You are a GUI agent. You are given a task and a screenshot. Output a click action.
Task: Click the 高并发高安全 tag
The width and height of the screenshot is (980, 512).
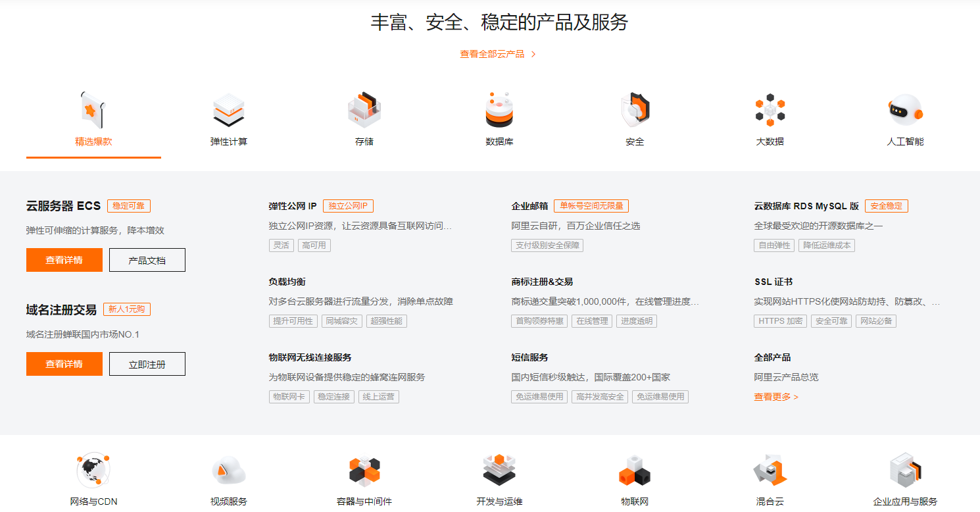pyautogui.click(x=600, y=397)
